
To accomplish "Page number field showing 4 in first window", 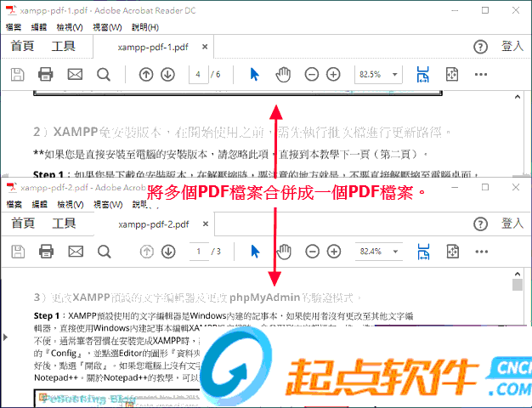I will tap(199, 74).
